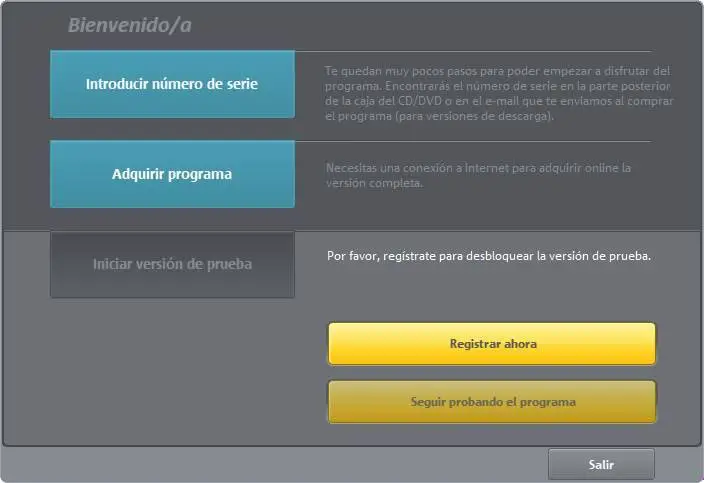Screen dimensions: 704x483
Task: Click the versión completa description line
Action: (x=374, y=183)
